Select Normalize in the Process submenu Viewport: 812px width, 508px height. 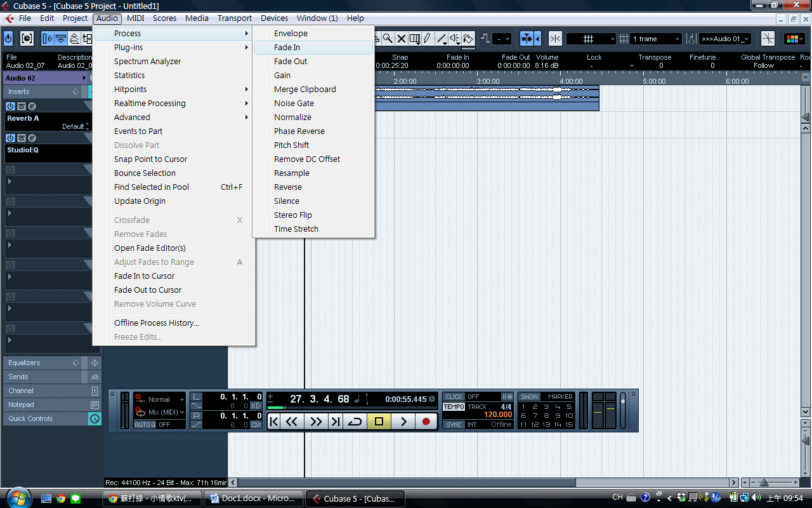[x=292, y=117]
